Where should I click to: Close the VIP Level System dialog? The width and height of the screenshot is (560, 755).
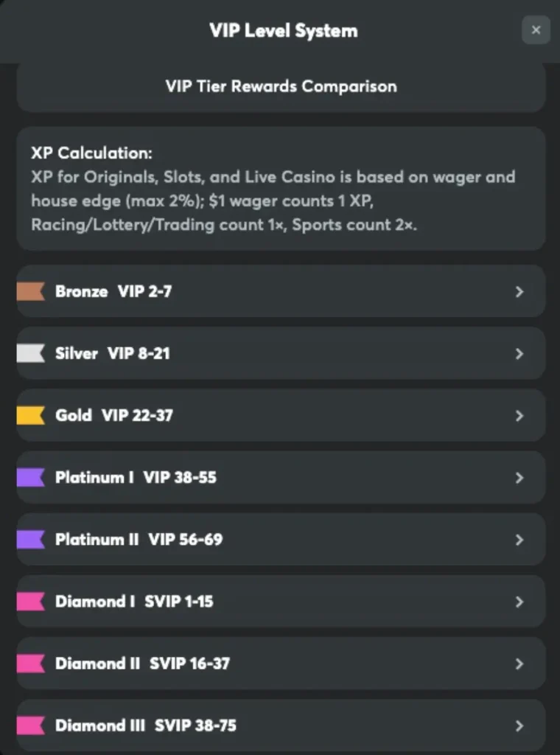[536, 30]
